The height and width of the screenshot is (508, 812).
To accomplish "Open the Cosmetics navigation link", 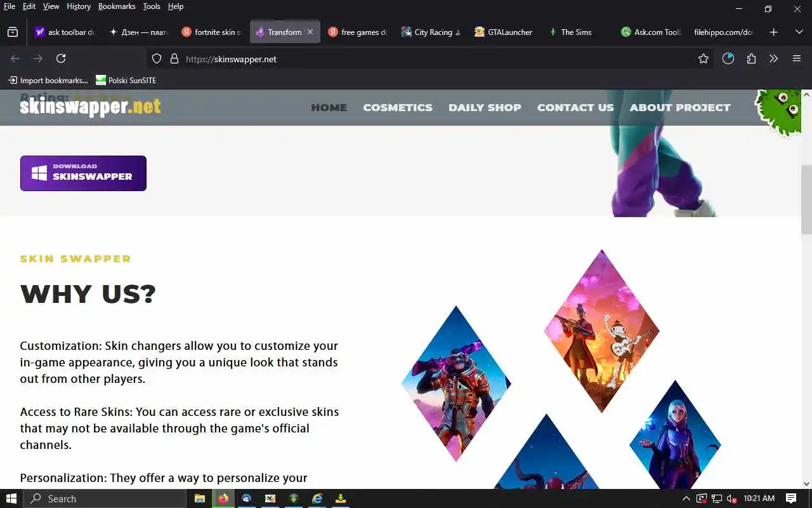I will click(398, 107).
